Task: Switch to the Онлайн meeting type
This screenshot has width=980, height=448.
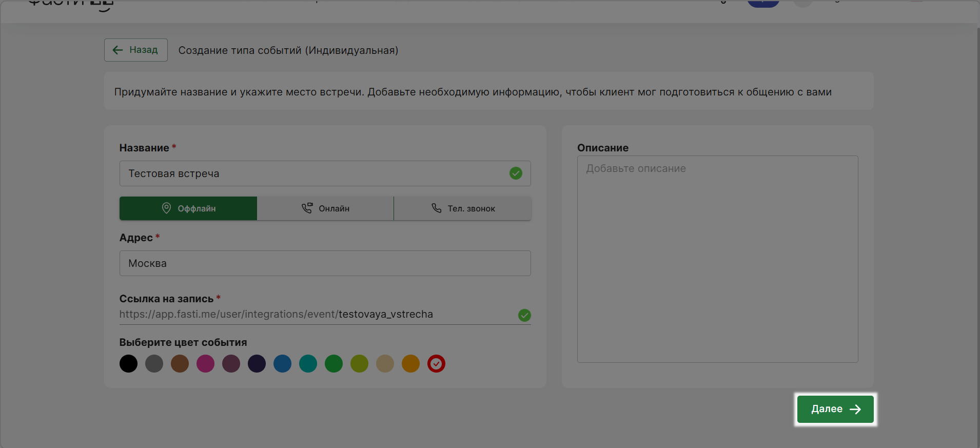Action: tap(325, 208)
